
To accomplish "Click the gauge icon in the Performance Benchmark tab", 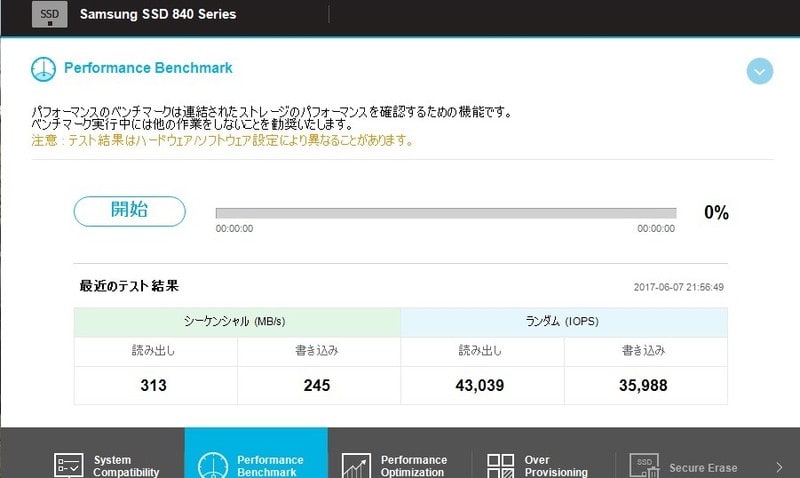I will pos(213,465).
